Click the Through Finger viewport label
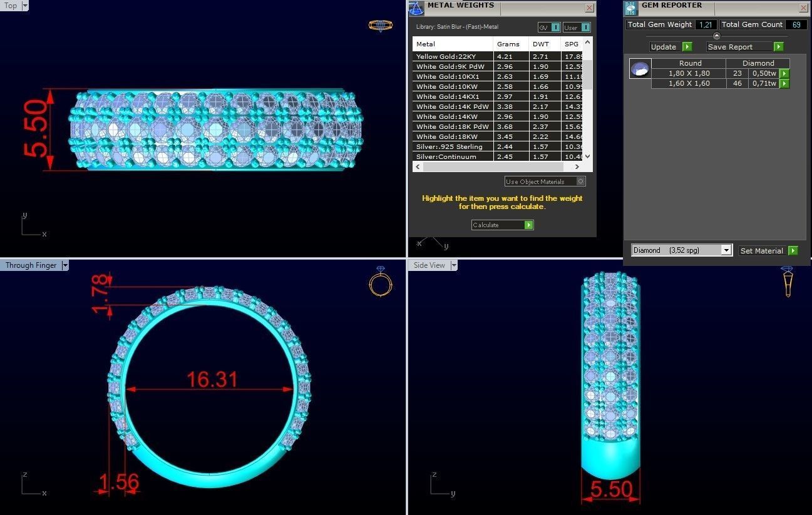This screenshot has height=515, width=812. click(x=31, y=265)
